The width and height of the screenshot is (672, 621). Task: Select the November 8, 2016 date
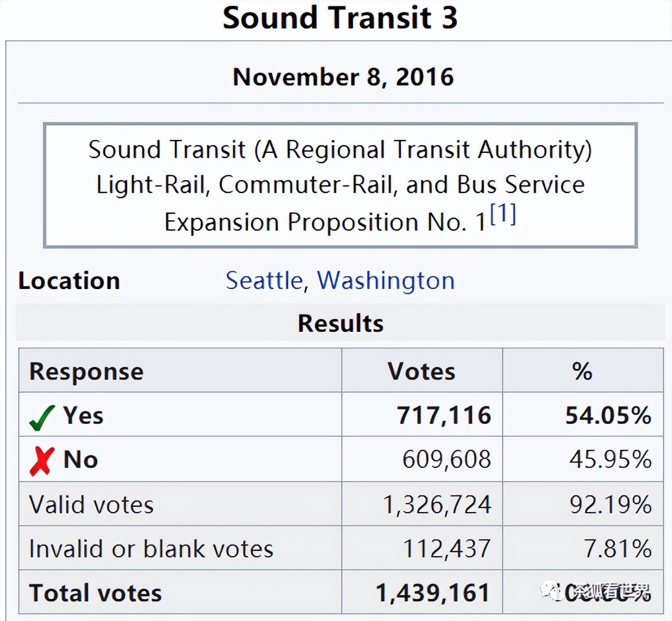coord(343,77)
